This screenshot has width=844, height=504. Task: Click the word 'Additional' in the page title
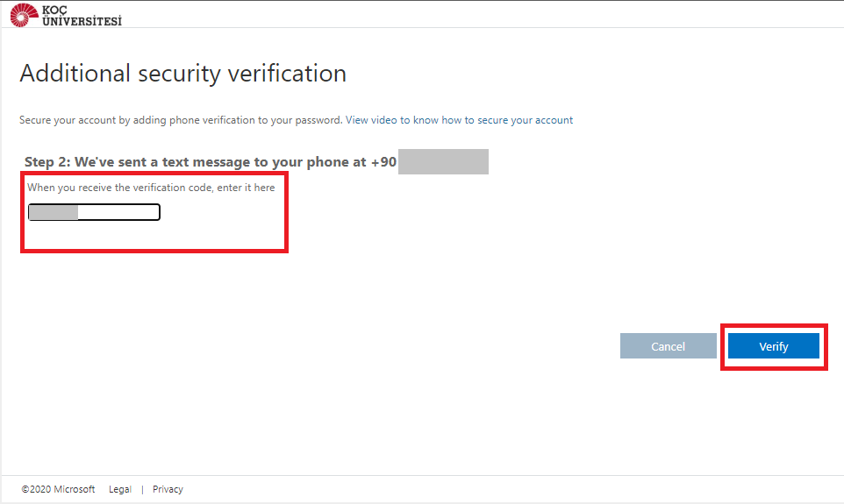75,74
